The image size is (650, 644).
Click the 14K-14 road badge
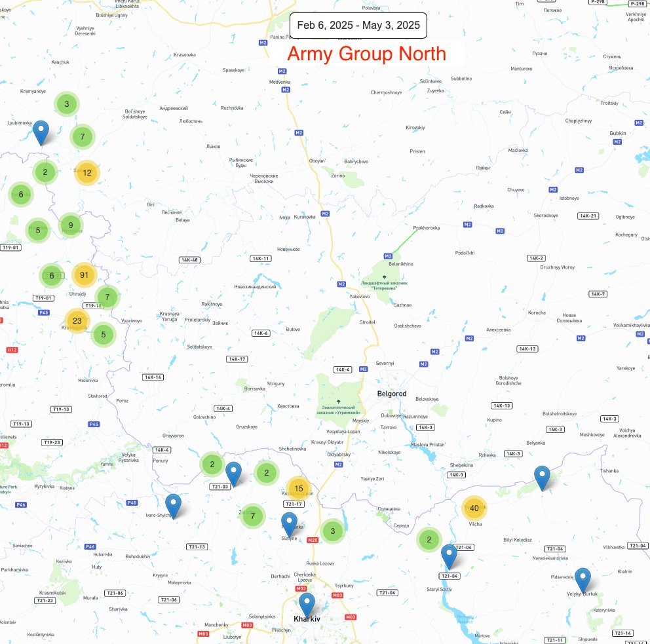click(153, 377)
